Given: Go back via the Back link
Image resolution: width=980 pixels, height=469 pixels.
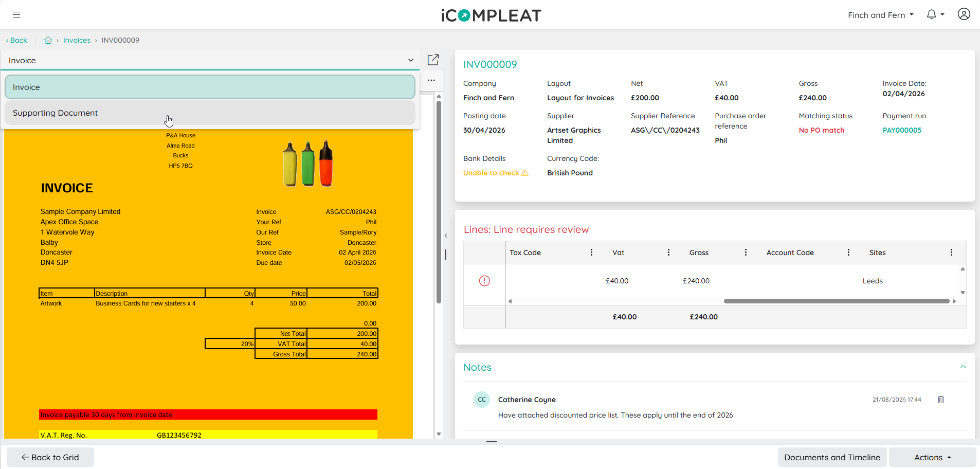Looking at the screenshot, I should 16,40.
